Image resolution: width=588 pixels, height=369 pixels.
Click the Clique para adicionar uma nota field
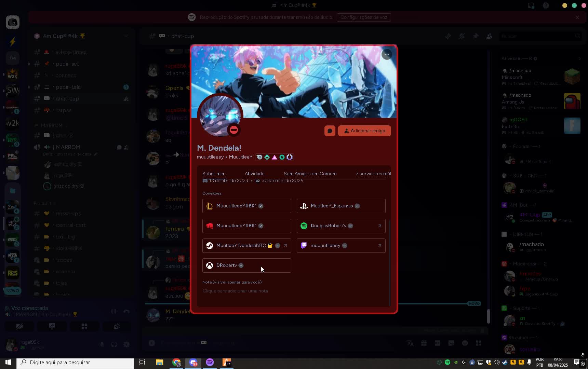(235, 291)
